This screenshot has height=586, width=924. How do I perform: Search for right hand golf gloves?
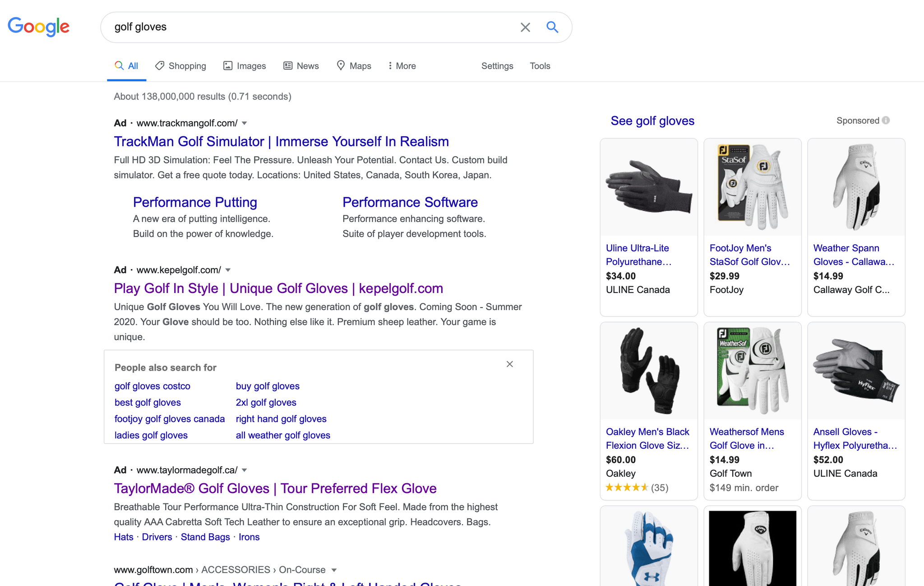pyautogui.click(x=281, y=419)
